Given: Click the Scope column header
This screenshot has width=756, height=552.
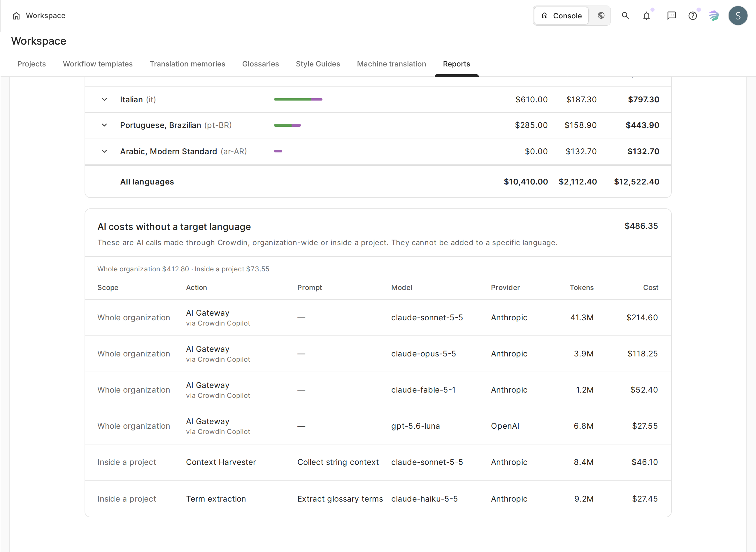Looking at the screenshot, I should coord(108,288).
